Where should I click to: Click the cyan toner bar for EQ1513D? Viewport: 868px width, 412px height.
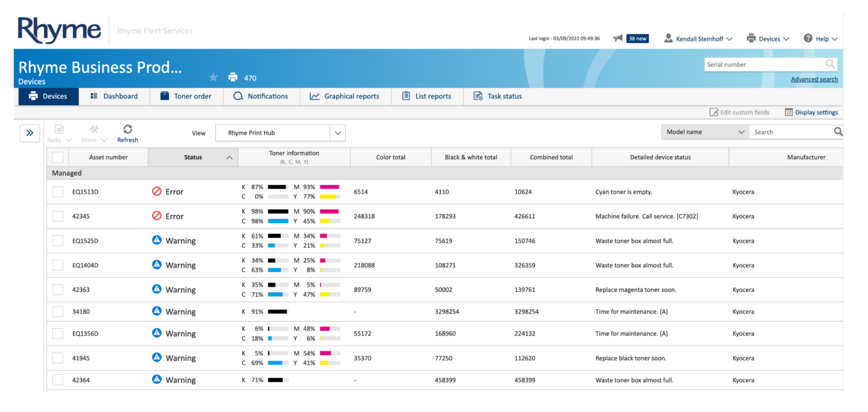pos(278,197)
